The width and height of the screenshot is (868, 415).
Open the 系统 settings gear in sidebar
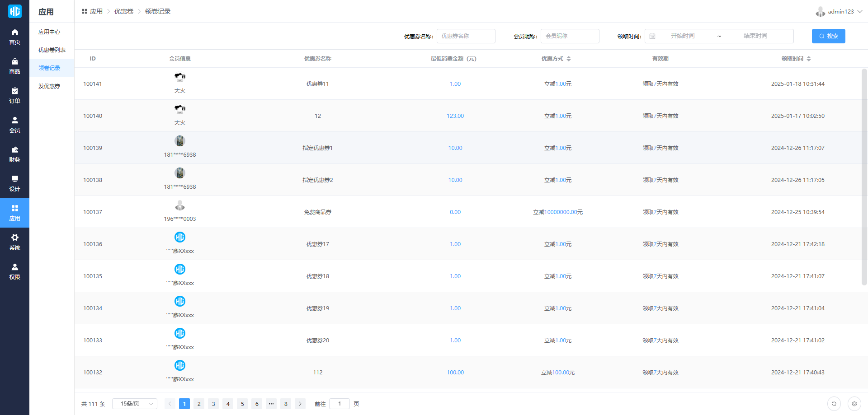[x=14, y=242]
